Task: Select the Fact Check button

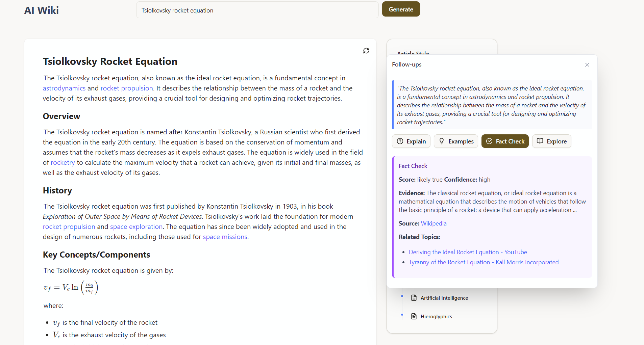Action: pyautogui.click(x=505, y=141)
